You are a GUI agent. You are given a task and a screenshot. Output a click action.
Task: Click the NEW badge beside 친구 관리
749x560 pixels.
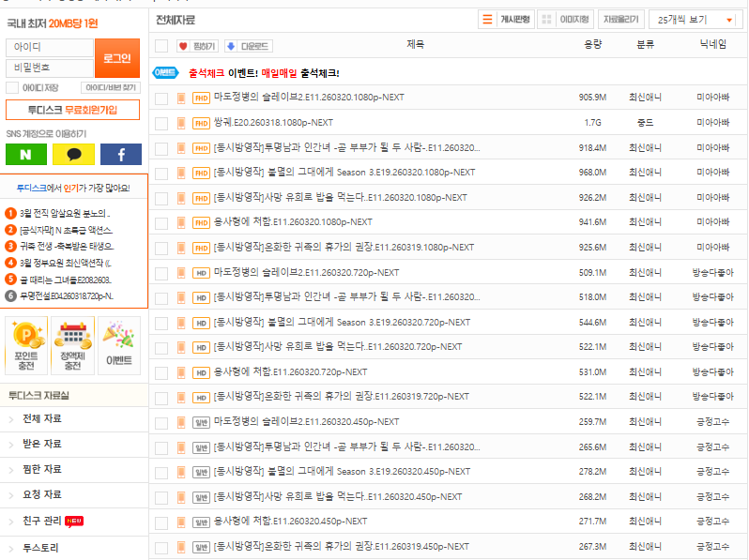(74, 522)
